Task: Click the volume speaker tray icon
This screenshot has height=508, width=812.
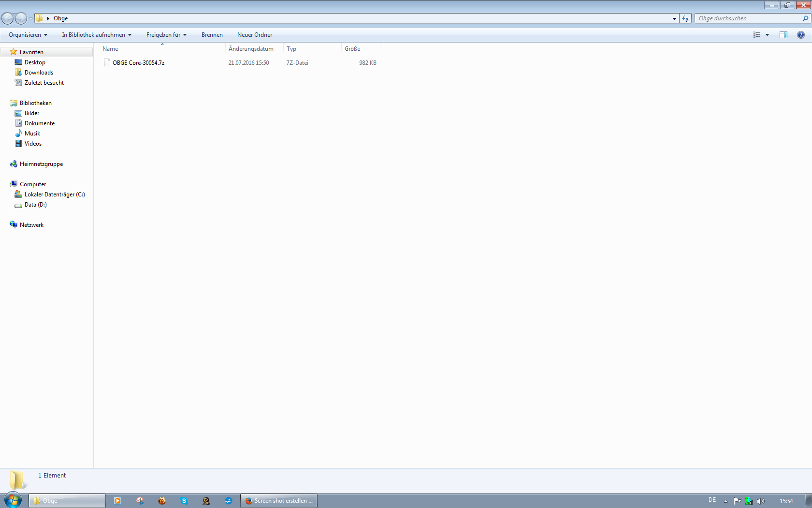Action: [760, 501]
